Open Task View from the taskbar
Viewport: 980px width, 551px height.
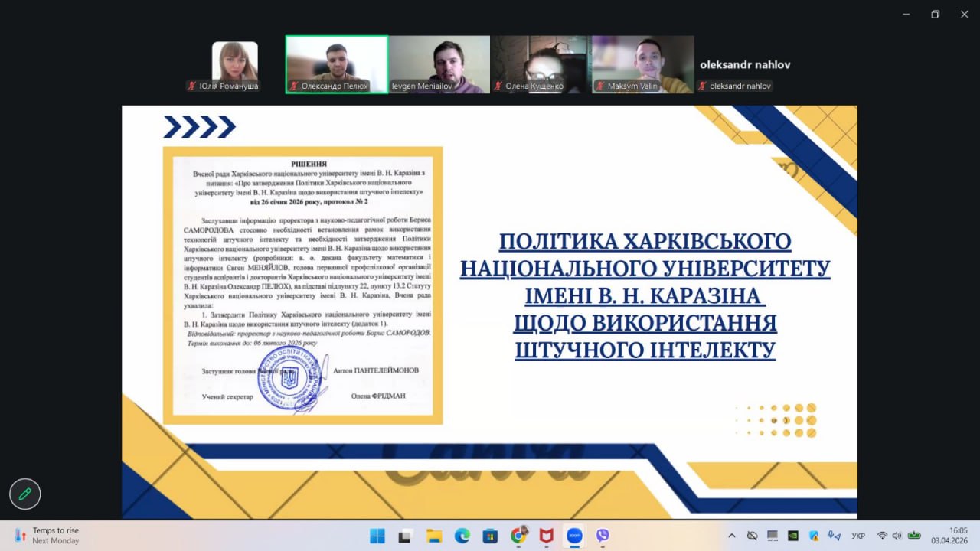click(406, 536)
